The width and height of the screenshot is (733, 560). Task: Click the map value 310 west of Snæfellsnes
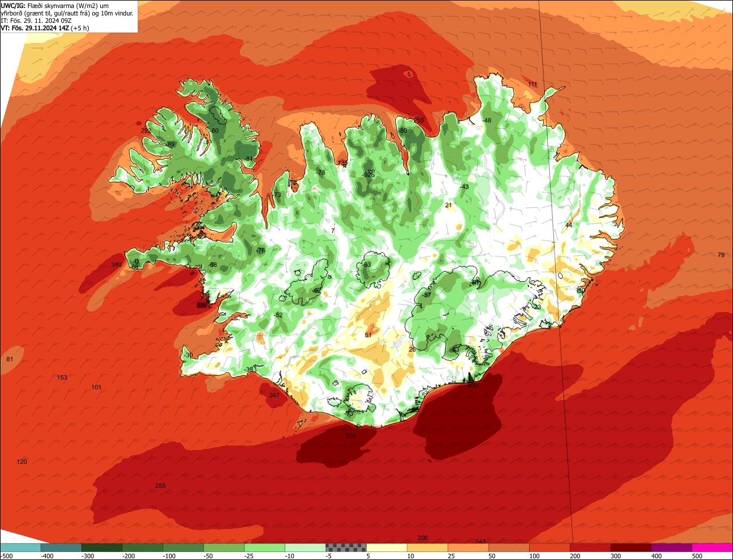[x=116, y=265]
